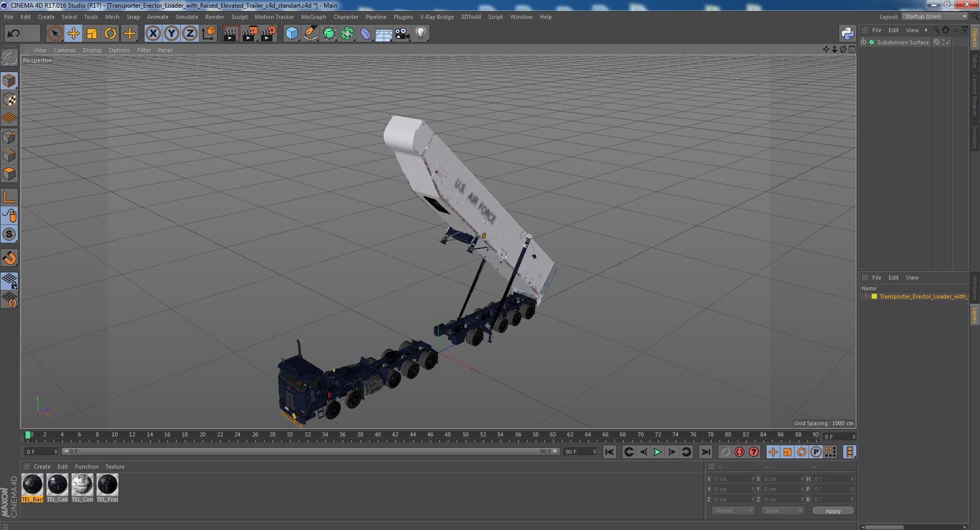The width and height of the screenshot is (980, 530).
Task: Switch to Edges mode
Action: (9, 155)
